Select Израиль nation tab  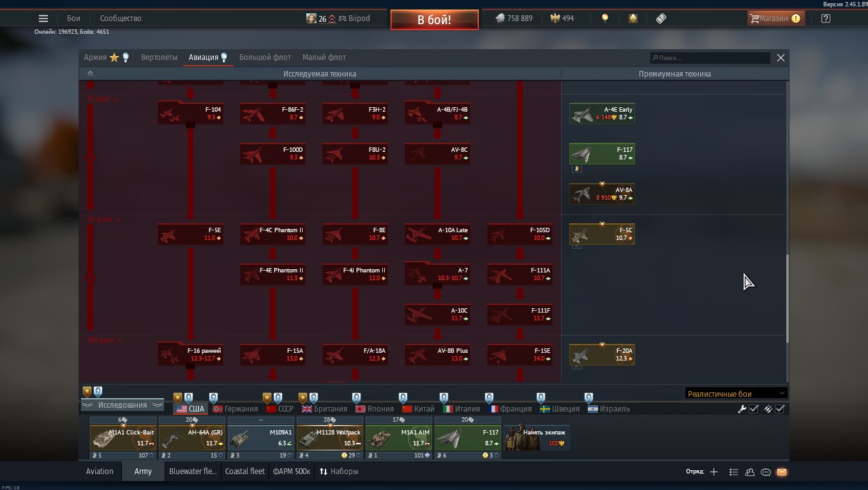coord(609,409)
